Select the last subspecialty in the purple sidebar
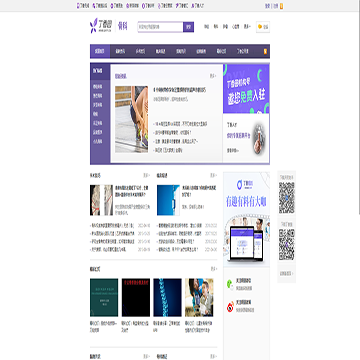The width and height of the screenshot is (360, 360). point(98,141)
